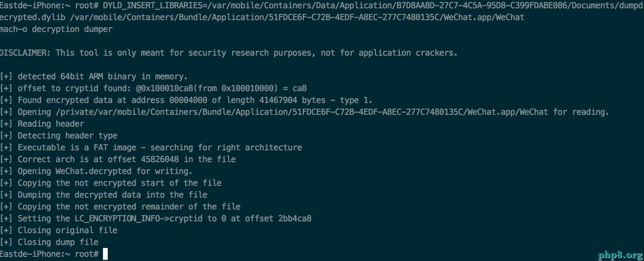This screenshot has width=644, height=261.
Task: Click the encrypted data length 41467904
Action: tap(278, 100)
